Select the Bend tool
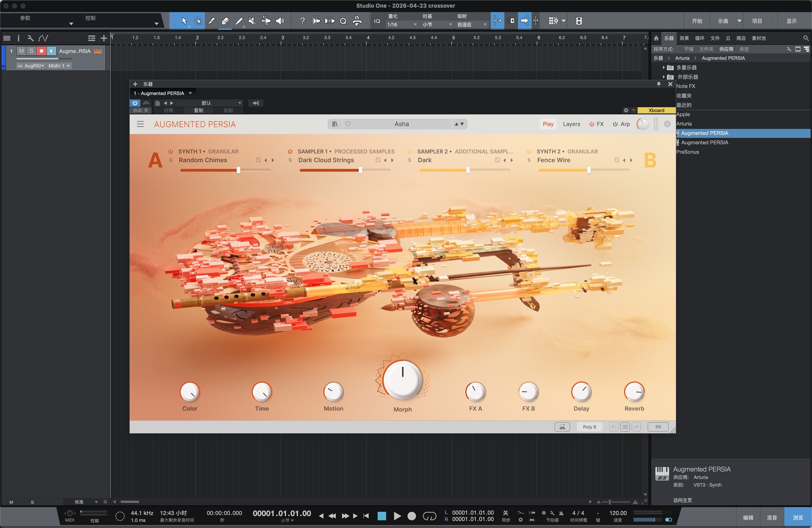The width and height of the screenshot is (812, 528). 266,21
